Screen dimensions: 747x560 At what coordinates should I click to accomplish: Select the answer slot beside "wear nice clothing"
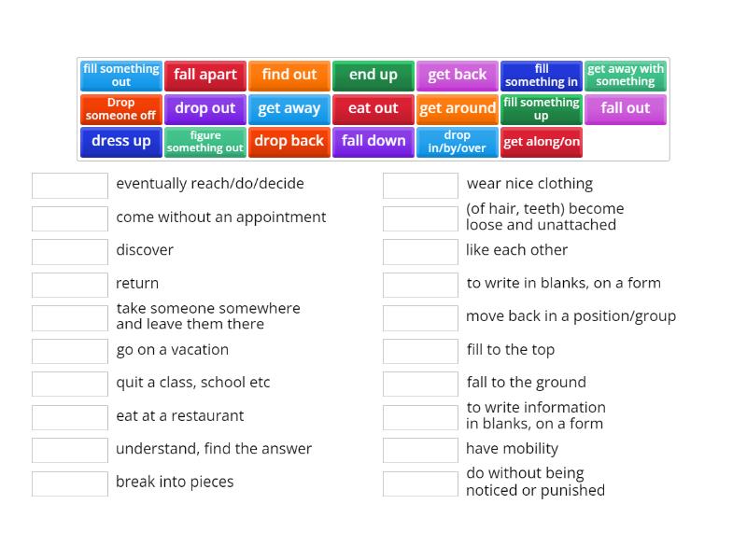click(x=420, y=184)
